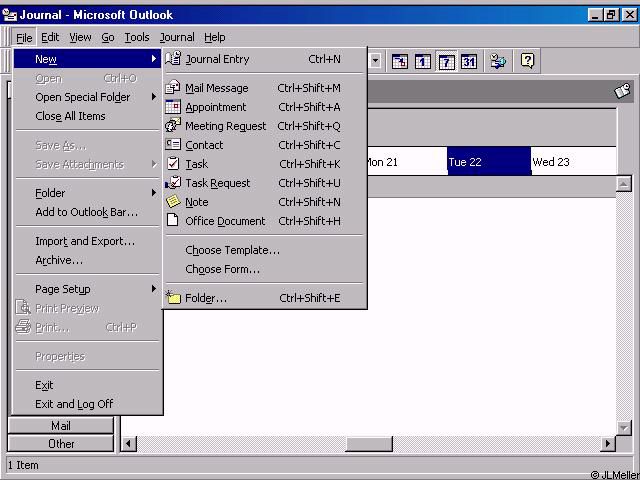The image size is (640, 480).
Task: Create a new Folder from submenu
Action: coord(264,298)
